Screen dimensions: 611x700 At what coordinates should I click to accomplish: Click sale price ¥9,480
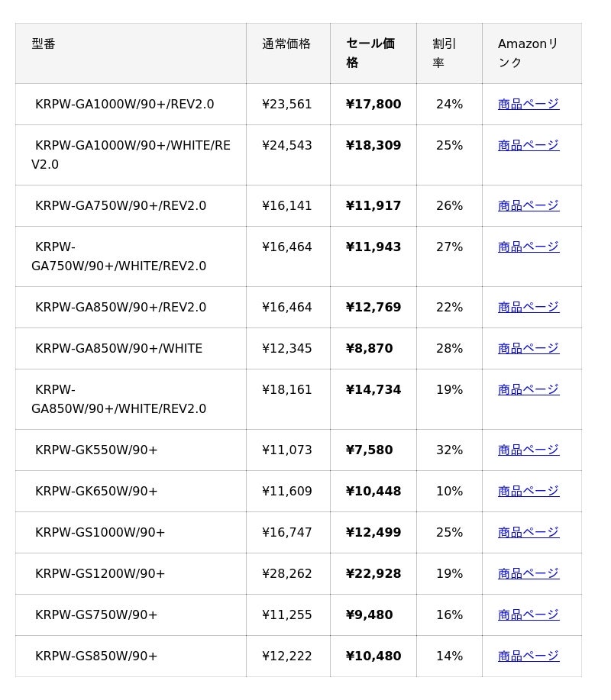370,615
